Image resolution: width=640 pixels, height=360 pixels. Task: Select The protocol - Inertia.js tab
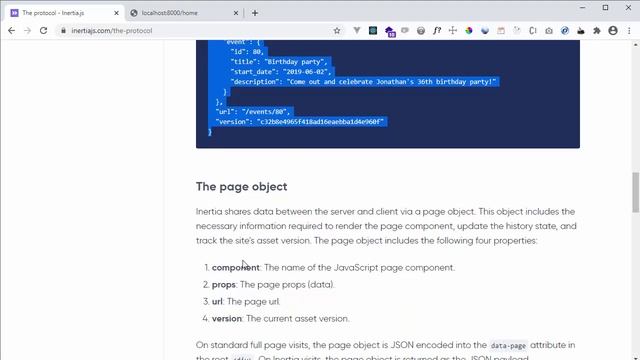coord(65,13)
